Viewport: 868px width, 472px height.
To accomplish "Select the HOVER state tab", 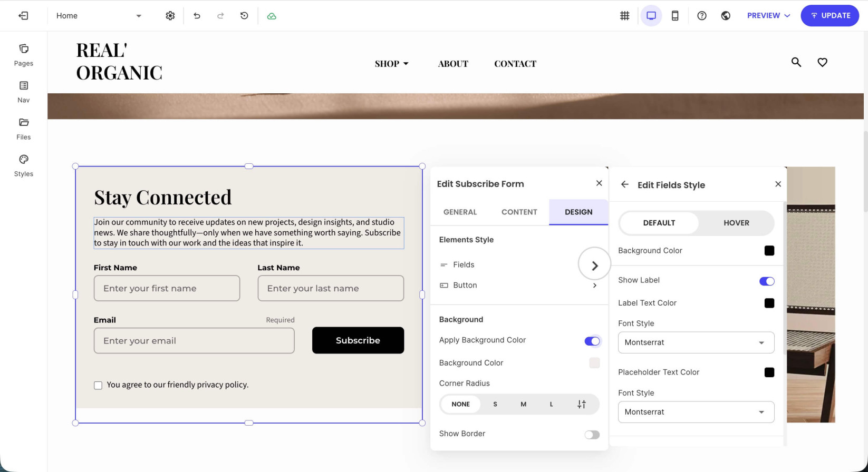I will point(736,223).
